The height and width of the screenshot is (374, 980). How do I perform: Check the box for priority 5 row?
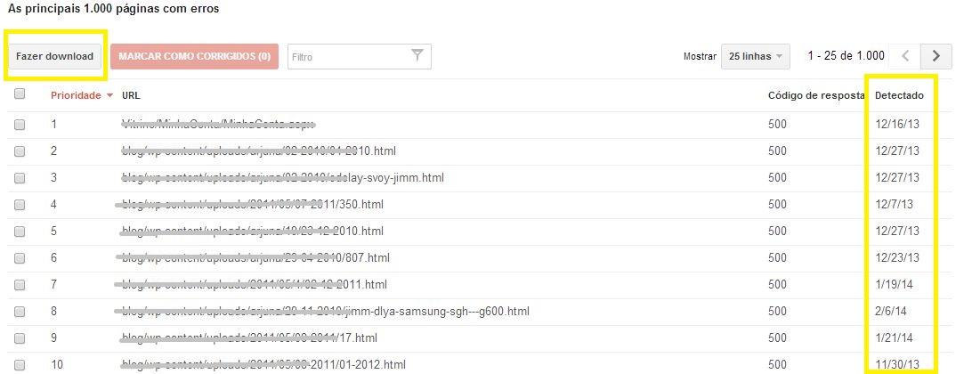click(x=20, y=232)
